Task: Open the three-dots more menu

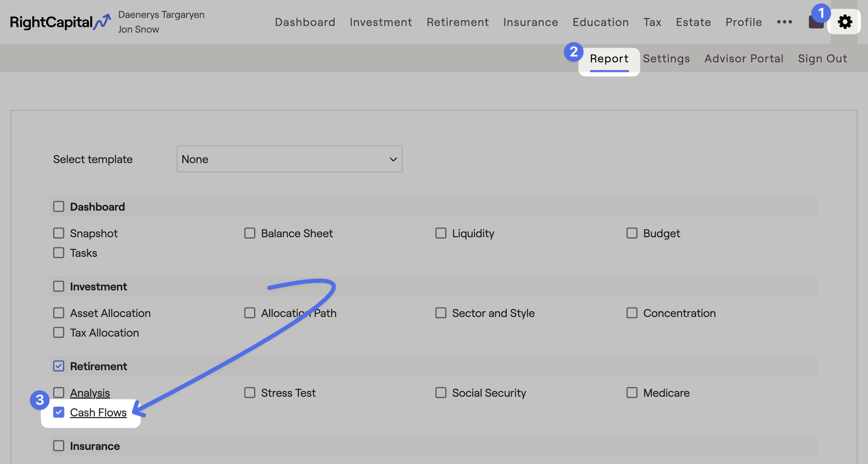Action: coord(784,22)
